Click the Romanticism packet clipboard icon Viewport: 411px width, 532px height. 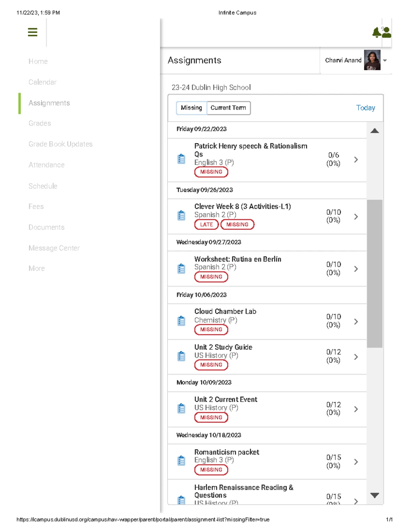pos(181,461)
